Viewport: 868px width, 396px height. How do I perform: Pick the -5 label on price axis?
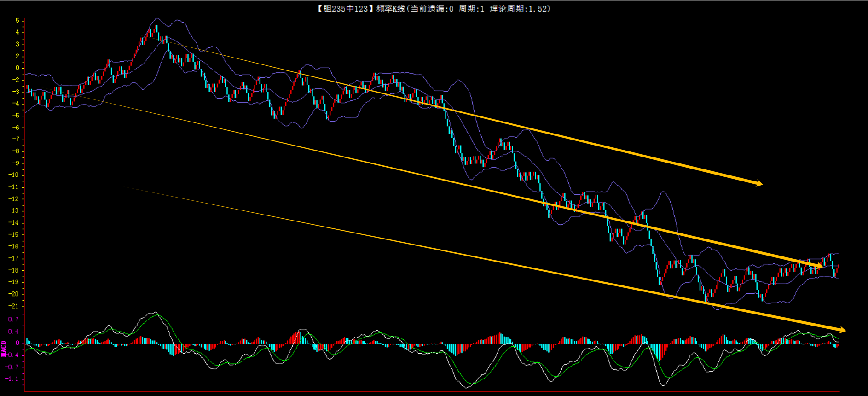click(15, 116)
